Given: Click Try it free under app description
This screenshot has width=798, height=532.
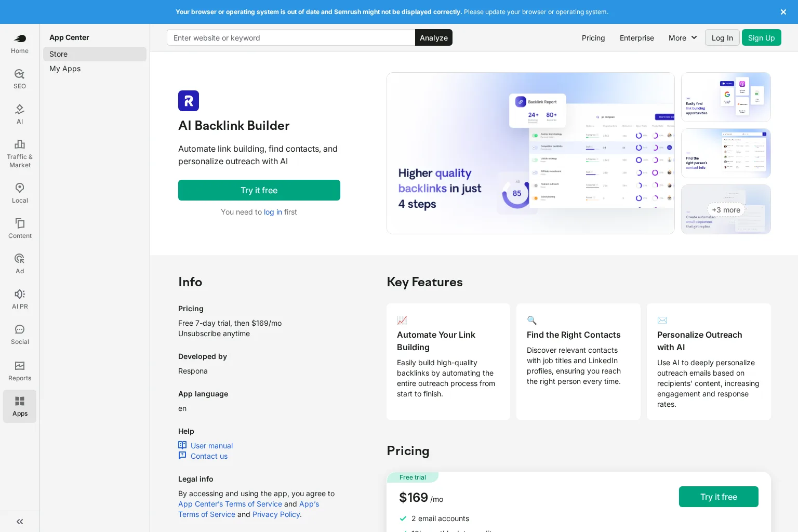Looking at the screenshot, I should tap(259, 190).
